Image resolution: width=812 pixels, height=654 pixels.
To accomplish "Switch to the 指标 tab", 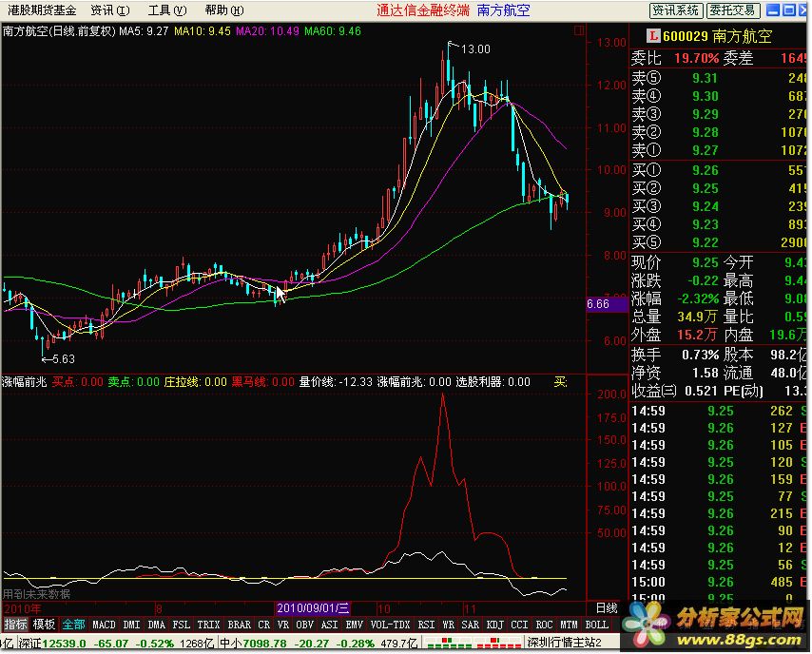I will point(15,625).
